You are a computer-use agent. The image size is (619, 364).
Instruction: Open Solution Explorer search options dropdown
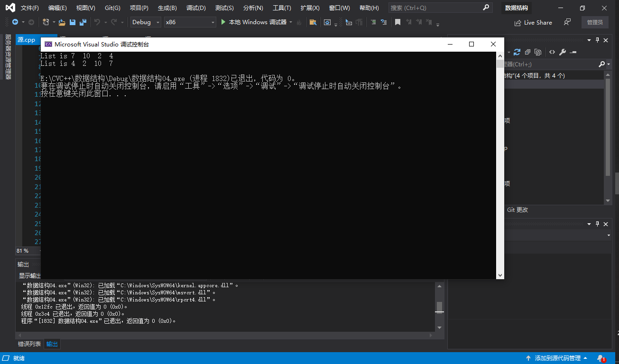tap(609, 64)
